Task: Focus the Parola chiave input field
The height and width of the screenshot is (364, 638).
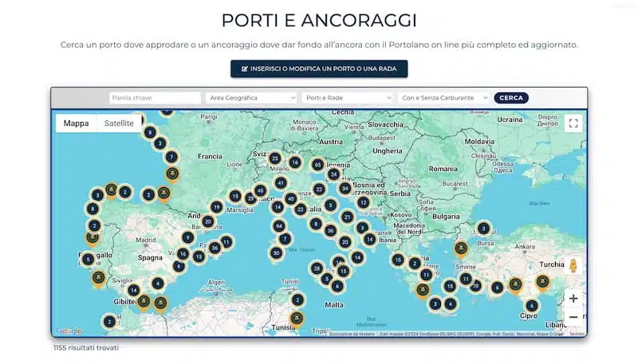Action: [155, 98]
